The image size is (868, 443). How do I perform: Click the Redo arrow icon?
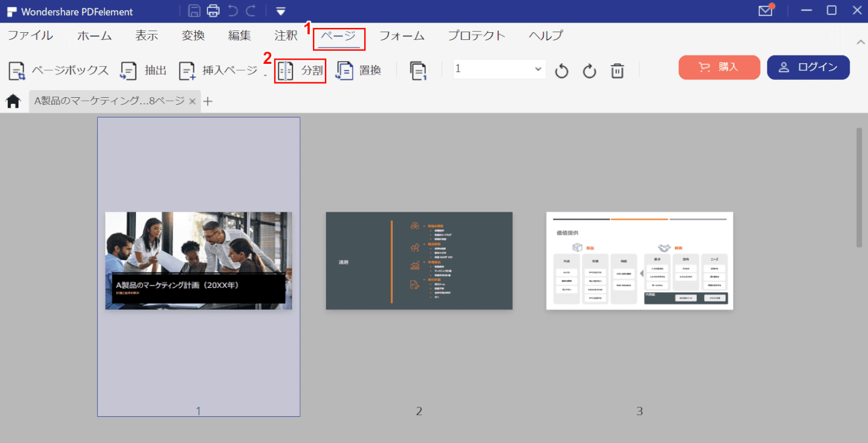(x=250, y=11)
